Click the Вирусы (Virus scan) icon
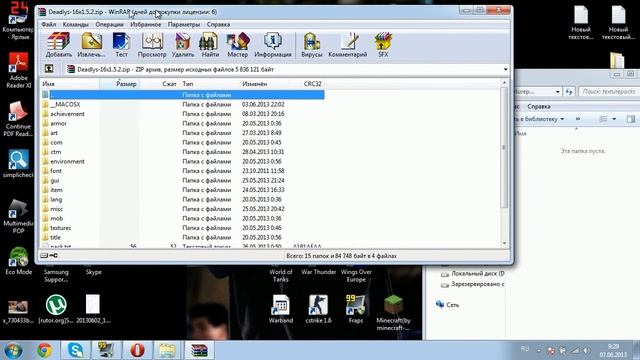 coord(311,44)
